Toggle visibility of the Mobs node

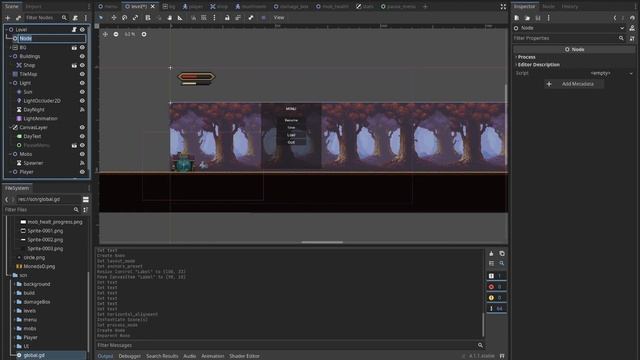click(82, 154)
